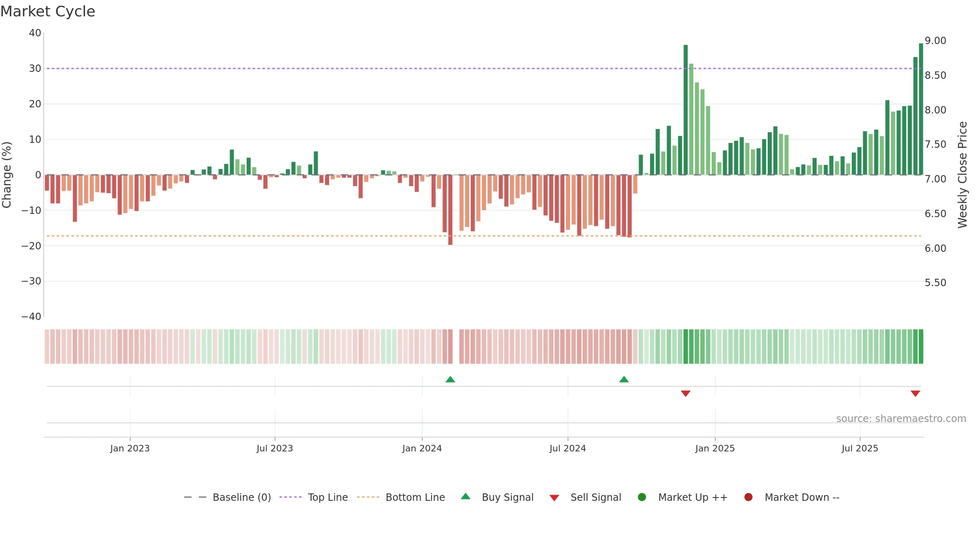
Task: Click the −40 tick on the left axis
Action: tap(31, 317)
